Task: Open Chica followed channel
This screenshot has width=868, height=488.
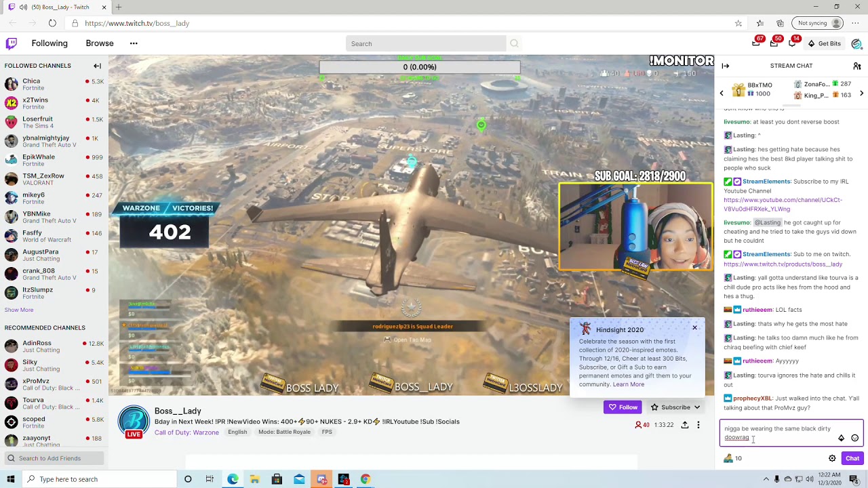Action: pyautogui.click(x=54, y=85)
